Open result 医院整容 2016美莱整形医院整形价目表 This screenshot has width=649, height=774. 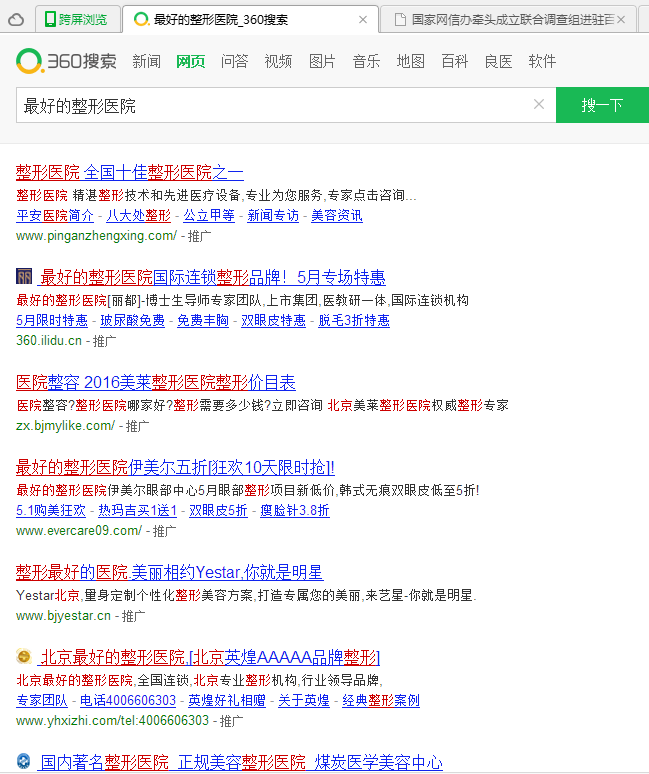tap(156, 383)
